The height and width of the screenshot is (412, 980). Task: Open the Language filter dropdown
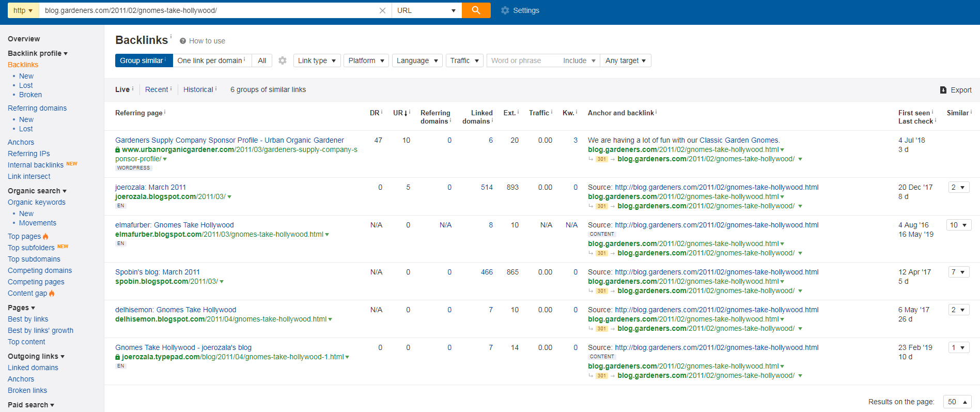(x=417, y=60)
